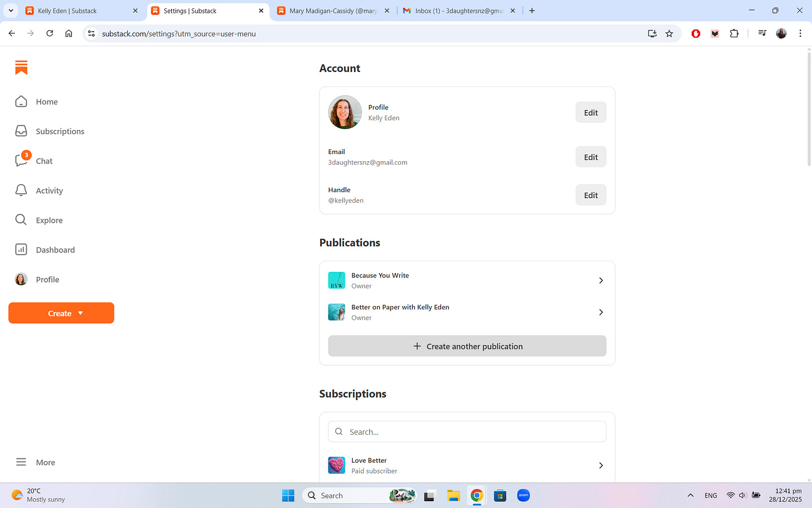812x508 pixels.
Task: Open the Extensions puzzle menu
Action: [734, 33]
